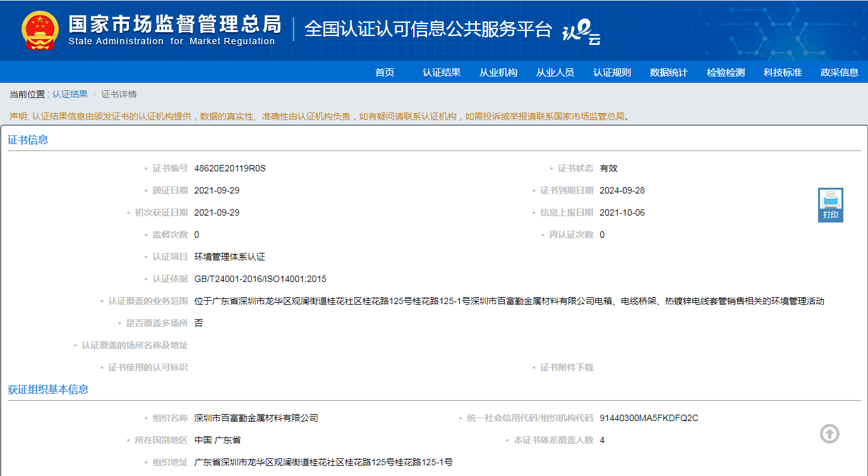Image resolution: width=868 pixels, height=476 pixels.
Task: Open the 认证规则 menu
Action: (612, 72)
